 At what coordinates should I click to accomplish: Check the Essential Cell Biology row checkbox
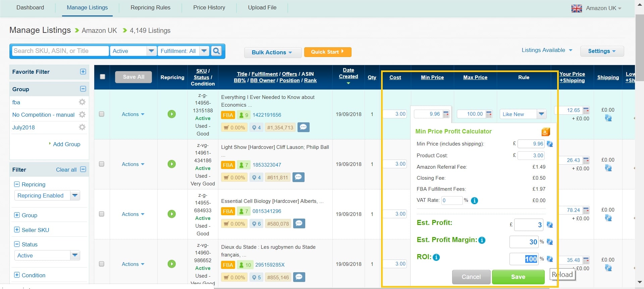(102, 214)
